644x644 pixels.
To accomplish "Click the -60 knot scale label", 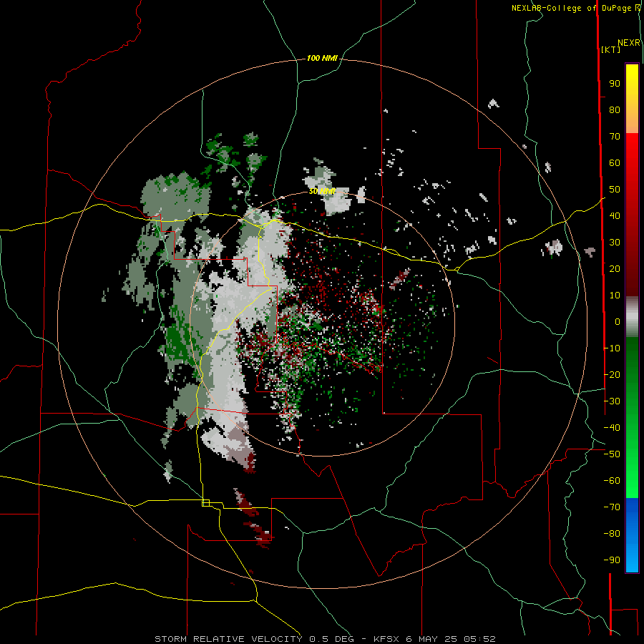I will [x=612, y=481].
